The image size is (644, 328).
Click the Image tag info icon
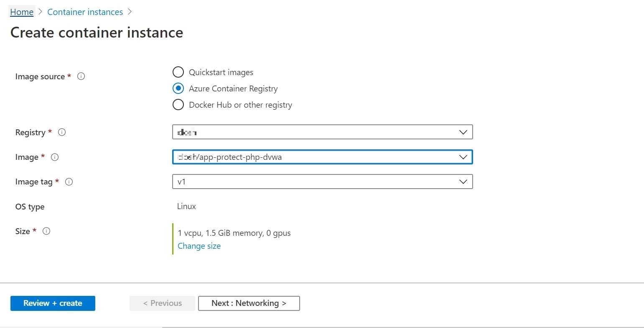click(x=69, y=182)
